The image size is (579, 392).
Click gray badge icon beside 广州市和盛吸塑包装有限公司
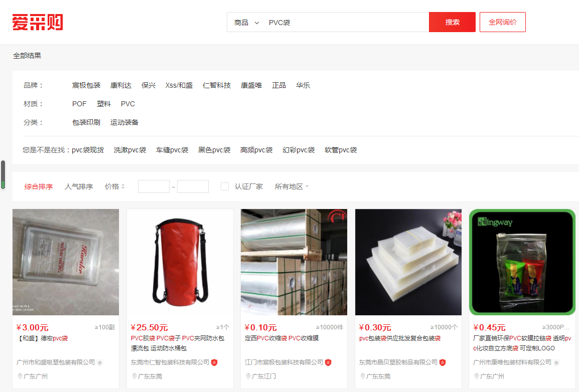click(x=100, y=362)
